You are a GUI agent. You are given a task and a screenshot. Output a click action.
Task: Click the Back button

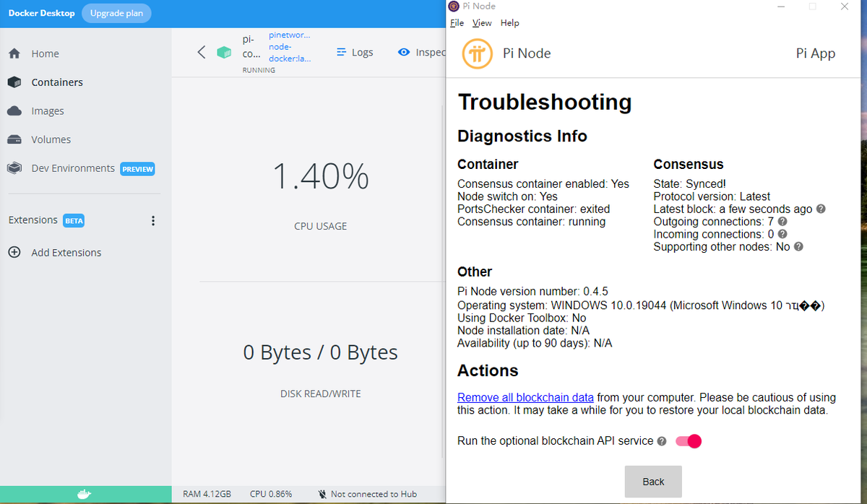tap(653, 482)
